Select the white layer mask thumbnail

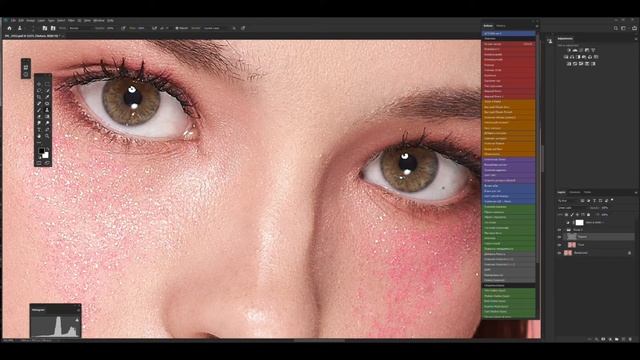(580, 222)
